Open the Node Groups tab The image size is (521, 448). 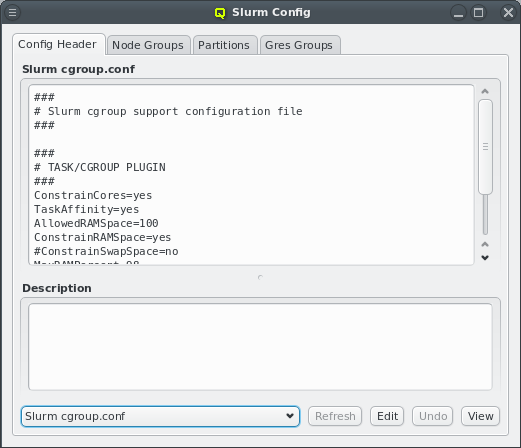point(148,45)
